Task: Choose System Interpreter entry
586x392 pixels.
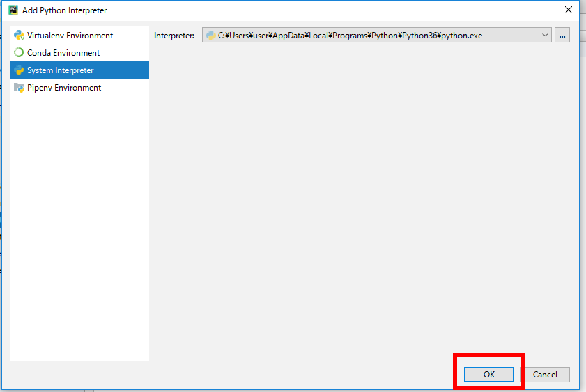Action: (79, 70)
